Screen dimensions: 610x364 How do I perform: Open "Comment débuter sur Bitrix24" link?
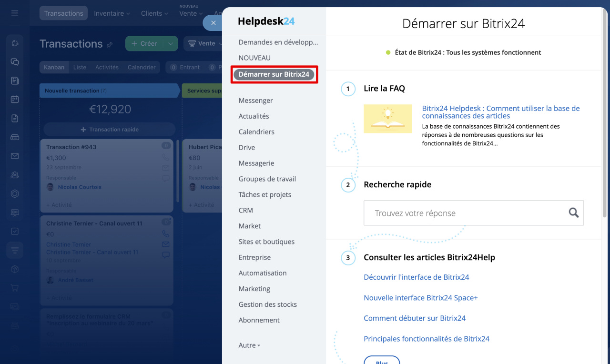point(414,318)
